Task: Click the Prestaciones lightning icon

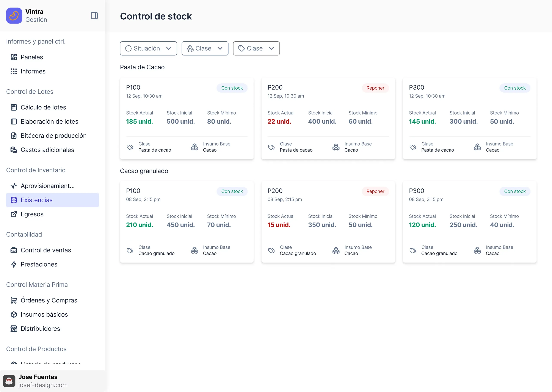Action: [x=14, y=264]
